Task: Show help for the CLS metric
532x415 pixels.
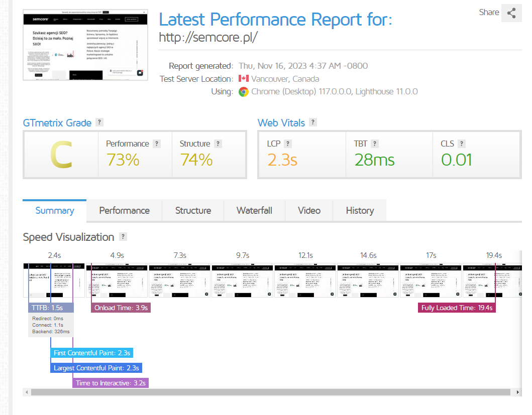Action: (x=462, y=144)
